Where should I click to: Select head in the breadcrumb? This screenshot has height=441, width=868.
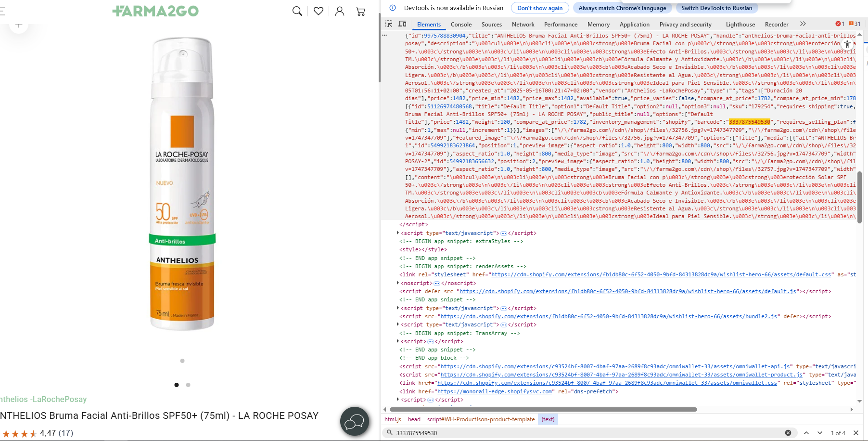point(414,419)
